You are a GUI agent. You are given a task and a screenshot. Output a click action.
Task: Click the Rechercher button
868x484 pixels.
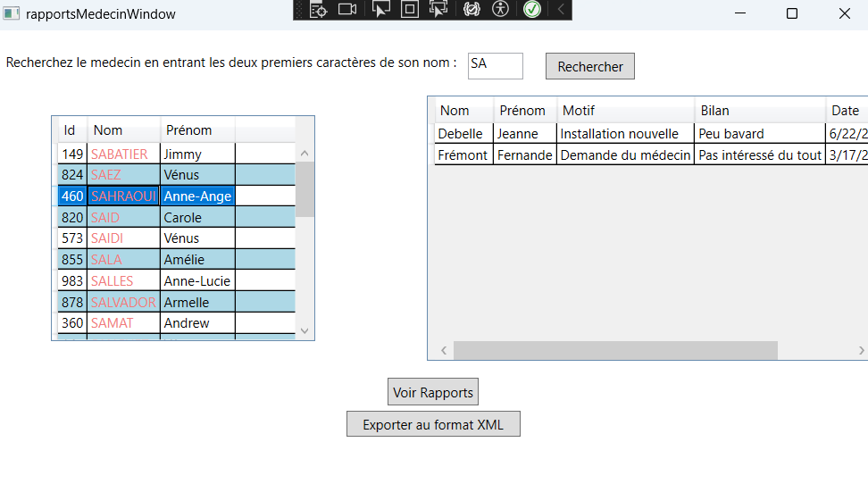pyautogui.click(x=590, y=66)
